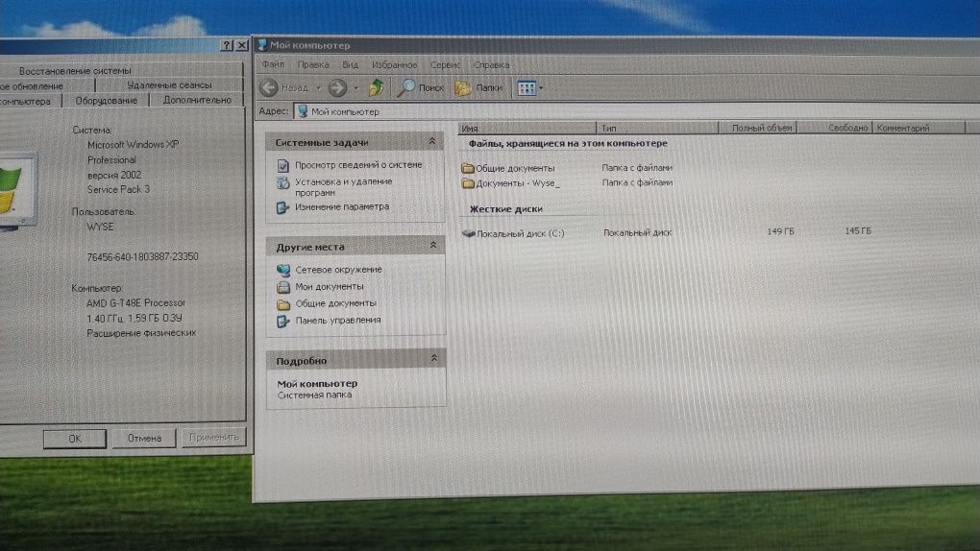Screen dimensions: 980x551
Task: Open Сетевое окружение link
Action: (x=338, y=269)
